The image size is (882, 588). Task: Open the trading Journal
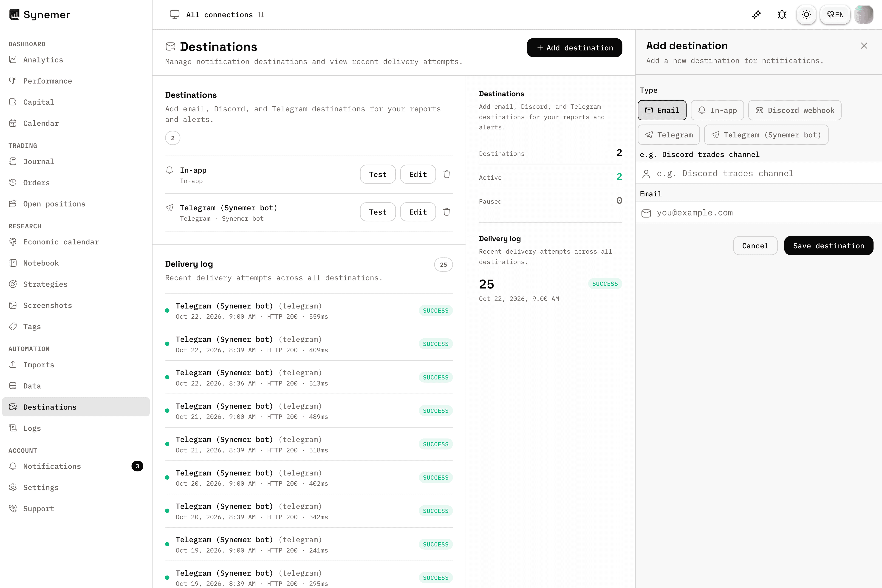tap(76, 161)
